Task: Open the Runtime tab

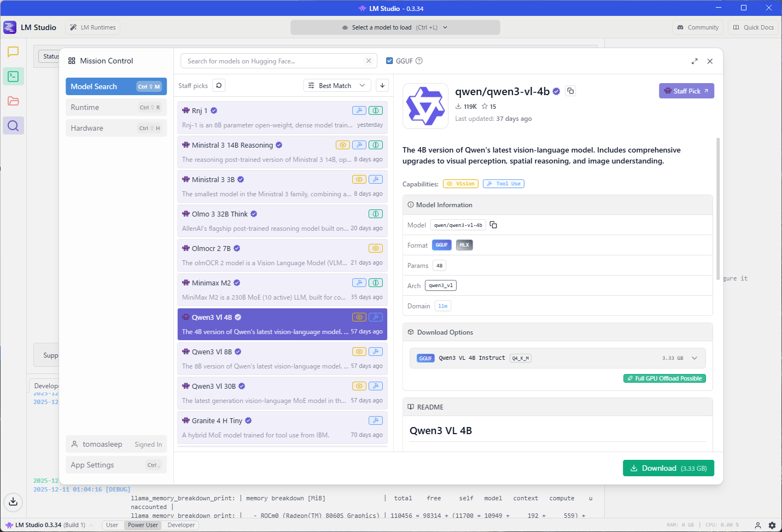Action: point(116,107)
